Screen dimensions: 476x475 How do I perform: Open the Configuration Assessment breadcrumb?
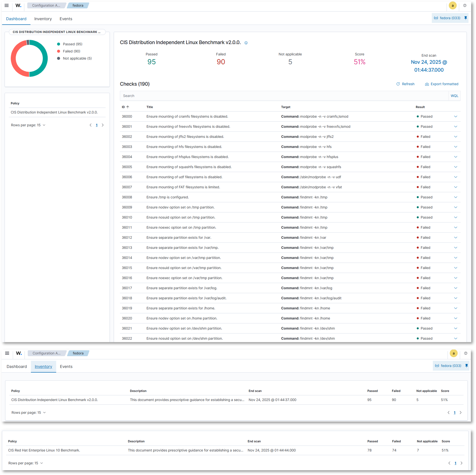(x=46, y=5)
